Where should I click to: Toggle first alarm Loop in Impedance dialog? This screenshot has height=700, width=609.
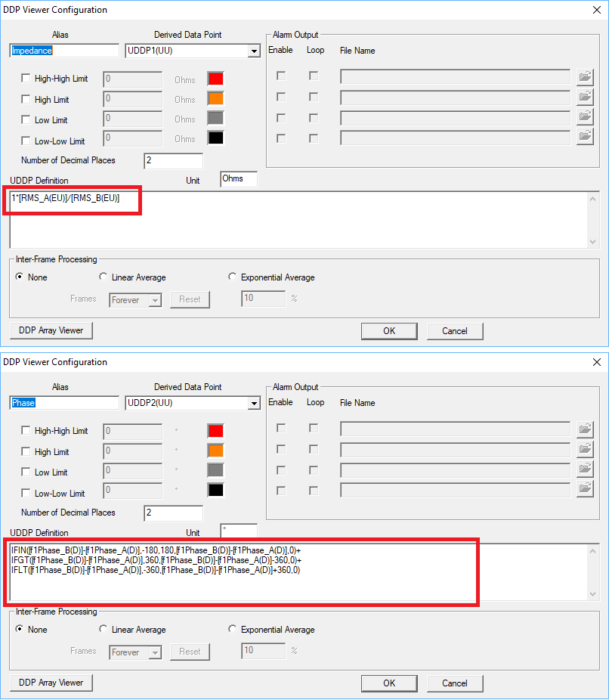click(x=314, y=76)
